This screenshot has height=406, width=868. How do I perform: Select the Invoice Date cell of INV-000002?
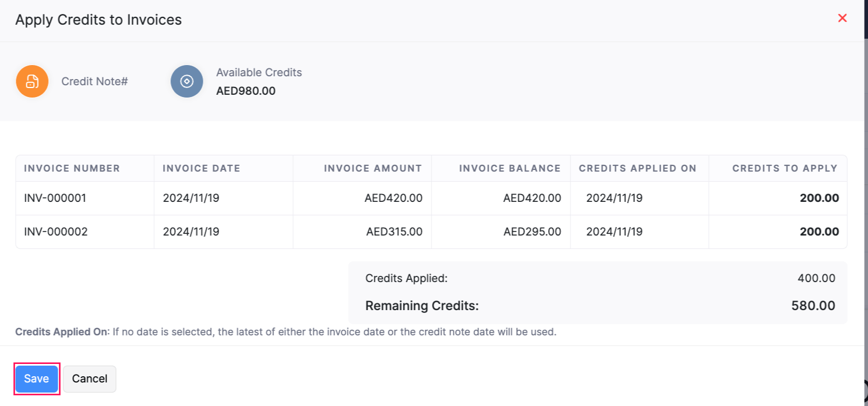(x=191, y=231)
